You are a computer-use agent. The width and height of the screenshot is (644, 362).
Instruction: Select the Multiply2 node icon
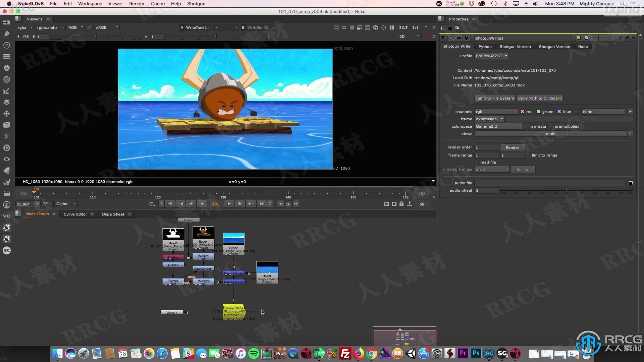pos(203,282)
